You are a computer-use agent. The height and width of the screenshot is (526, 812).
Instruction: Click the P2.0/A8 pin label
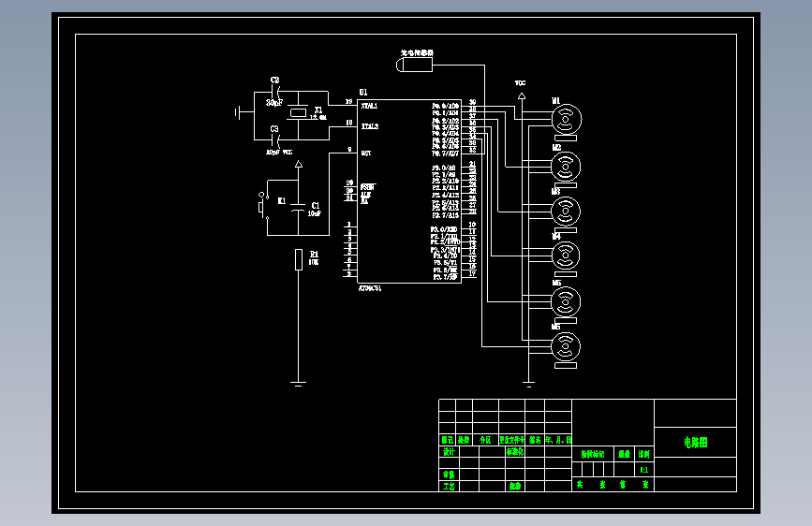(444, 168)
